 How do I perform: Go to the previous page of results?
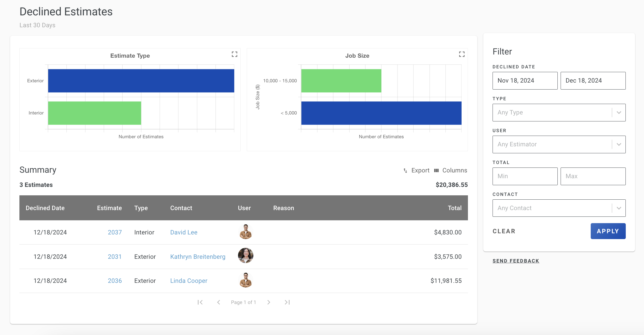pos(219,302)
